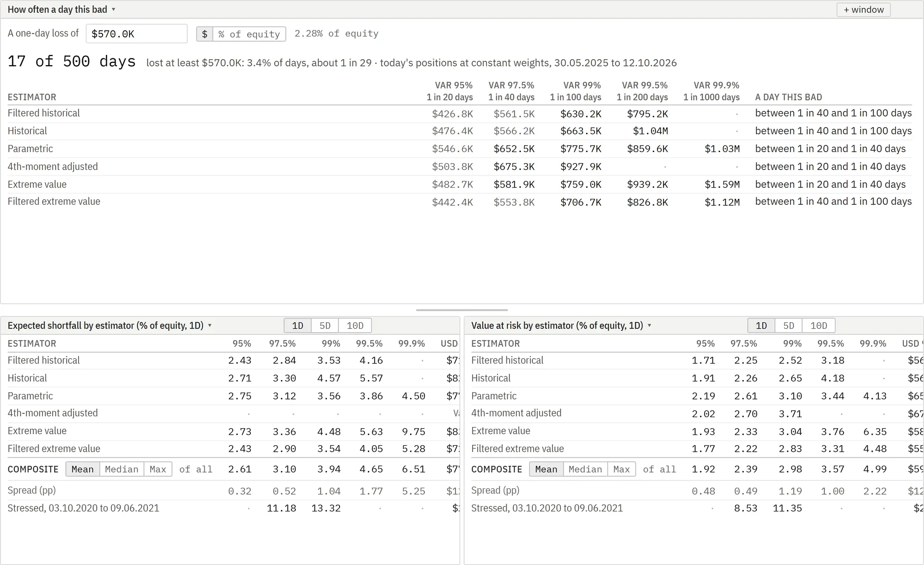
Task: Click the 'A DAY THIS BAD' column header
Action: coord(789,97)
